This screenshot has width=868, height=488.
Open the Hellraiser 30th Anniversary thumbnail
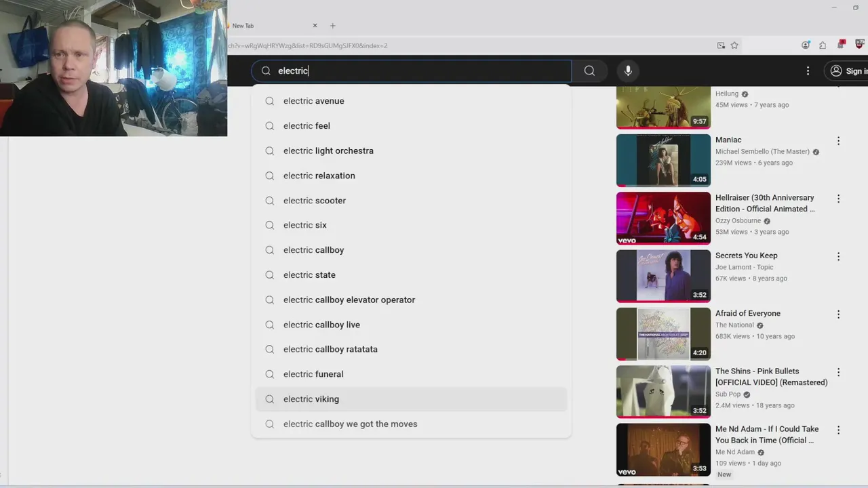pyautogui.click(x=663, y=218)
